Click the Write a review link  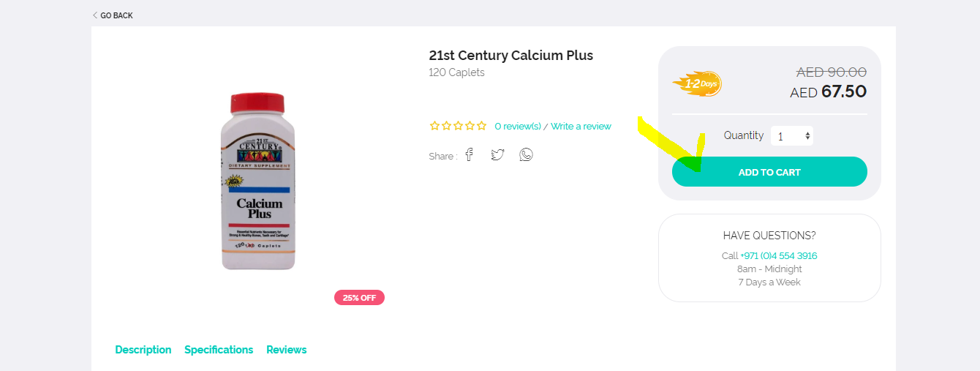(581, 127)
